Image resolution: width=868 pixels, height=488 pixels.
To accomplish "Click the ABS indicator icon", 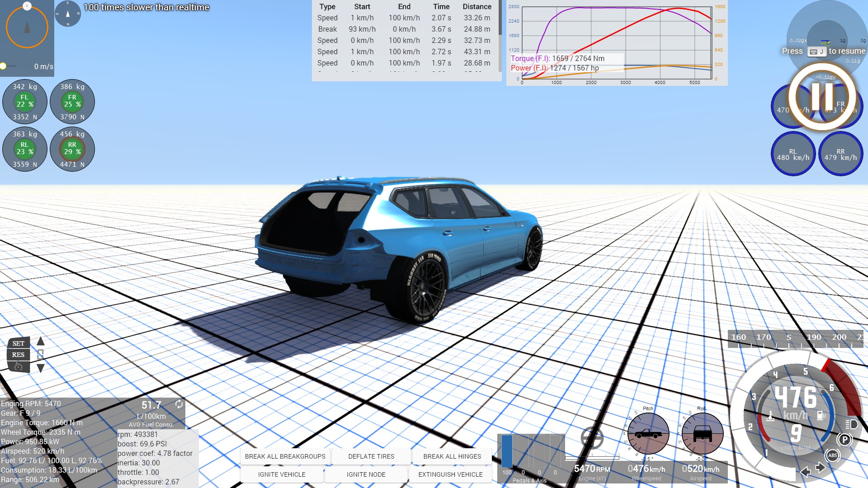I will (833, 455).
